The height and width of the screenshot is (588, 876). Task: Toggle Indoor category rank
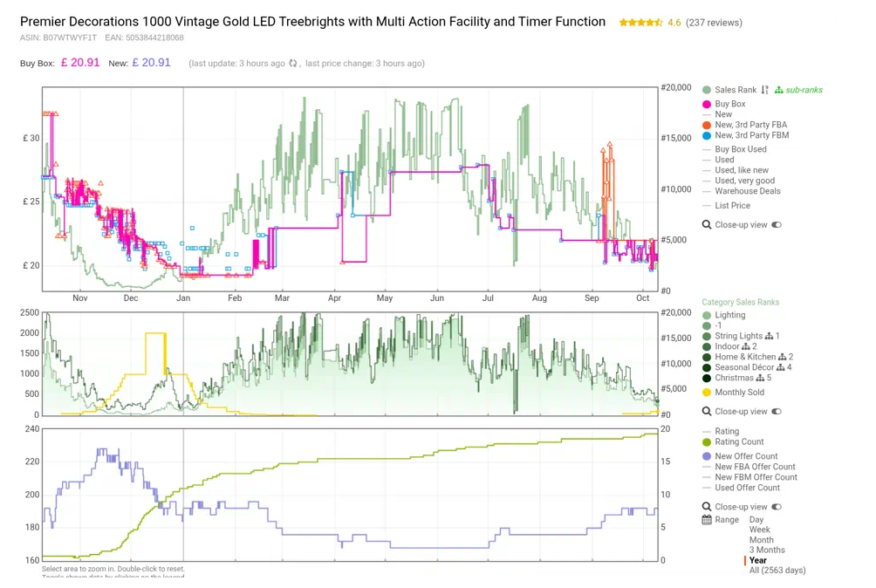tap(721, 346)
